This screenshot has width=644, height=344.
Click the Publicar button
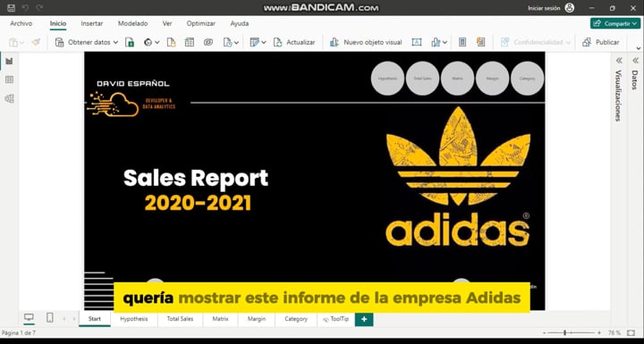click(x=601, y=42)
